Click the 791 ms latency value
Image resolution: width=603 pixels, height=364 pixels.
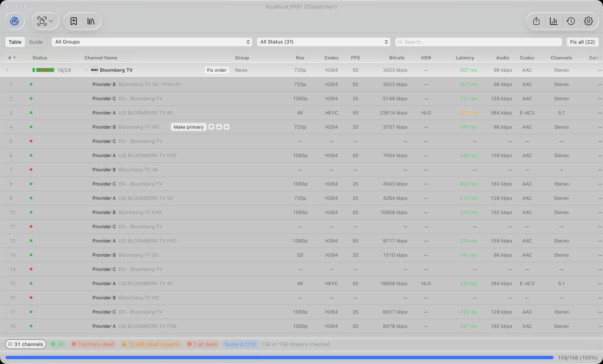[x=468, y=113]
